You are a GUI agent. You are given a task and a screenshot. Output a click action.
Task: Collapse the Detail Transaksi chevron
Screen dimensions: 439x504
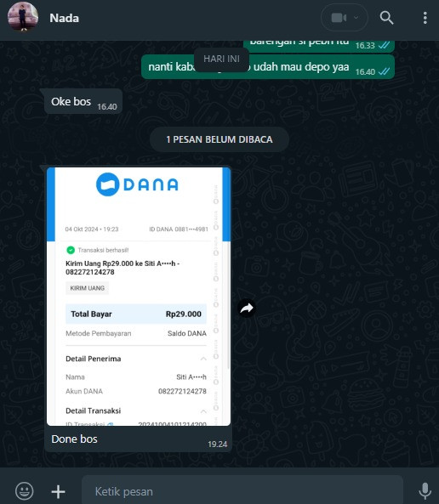(203, 411)
